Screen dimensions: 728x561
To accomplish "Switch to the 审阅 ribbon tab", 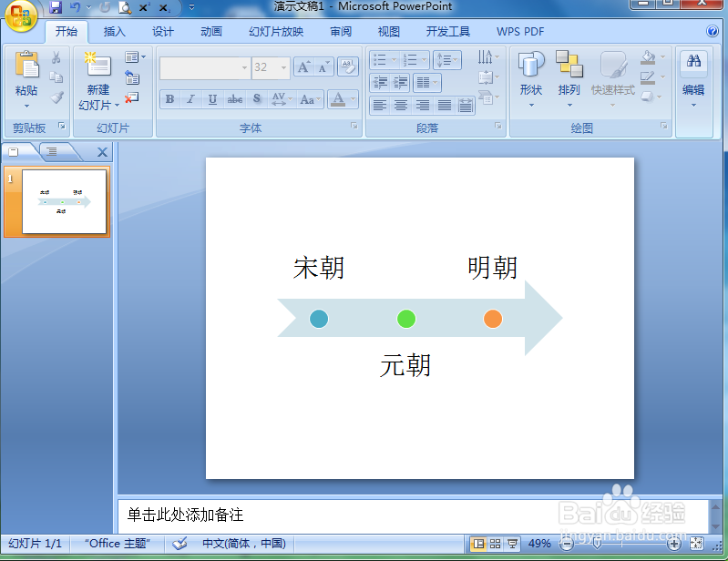I will (341, 32).
